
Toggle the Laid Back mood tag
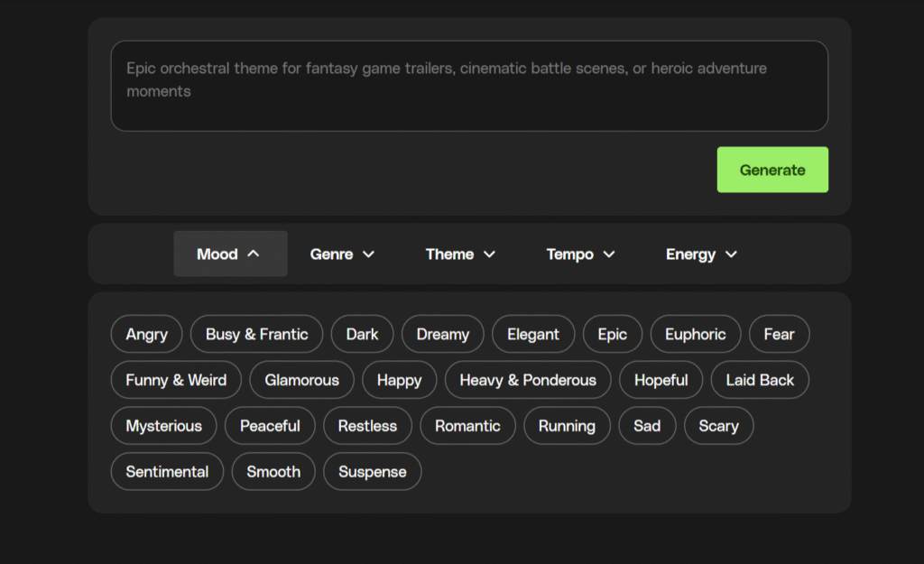tap(760, 380)
